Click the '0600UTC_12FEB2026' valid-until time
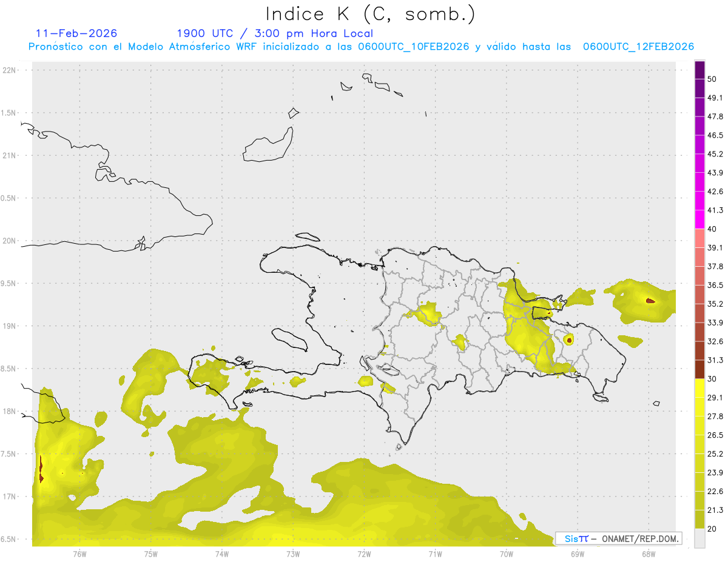This screenshot has width=728, height=562. pyautogui.click(x=638, y=47)
